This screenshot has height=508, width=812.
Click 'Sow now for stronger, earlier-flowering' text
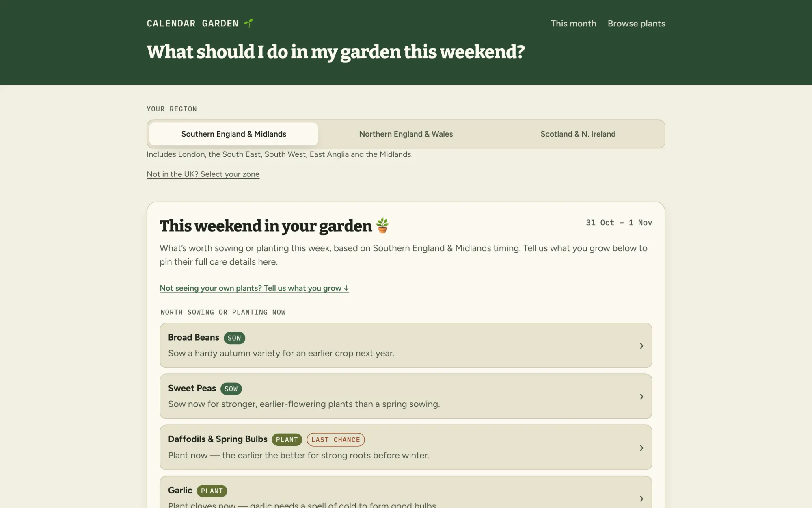(x=304, y=404)
